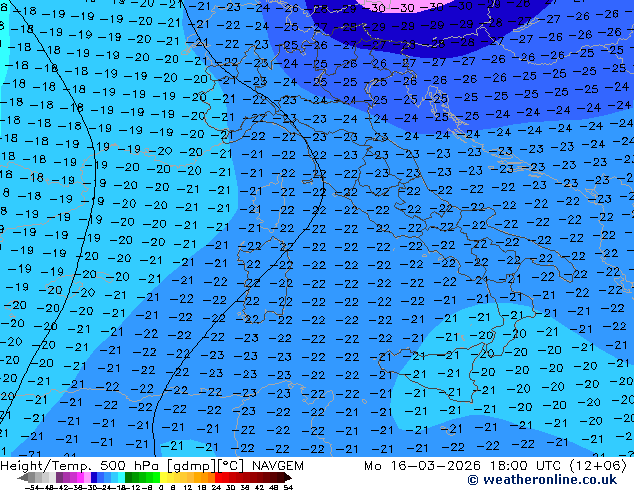Screen dimensions: 634x490
Task: Click the left arrow end of color scale
Action: pyautogui.click(x=23, y=477)
